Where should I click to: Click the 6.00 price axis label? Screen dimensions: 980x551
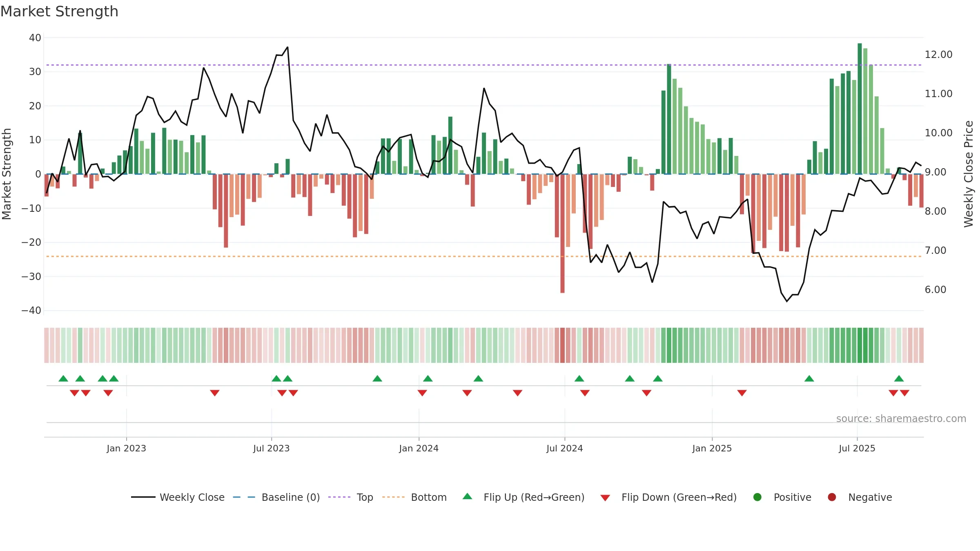pyautogui.click(x=935, y=289)
